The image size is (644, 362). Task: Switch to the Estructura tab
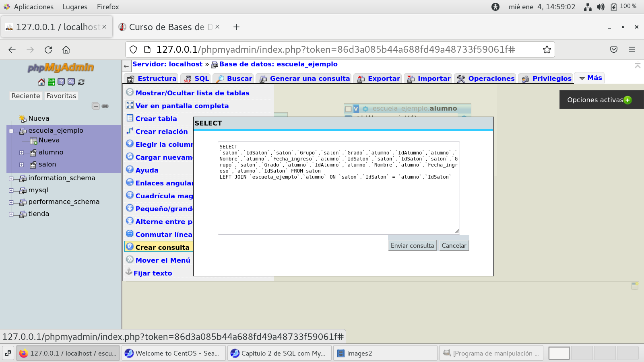152,78
